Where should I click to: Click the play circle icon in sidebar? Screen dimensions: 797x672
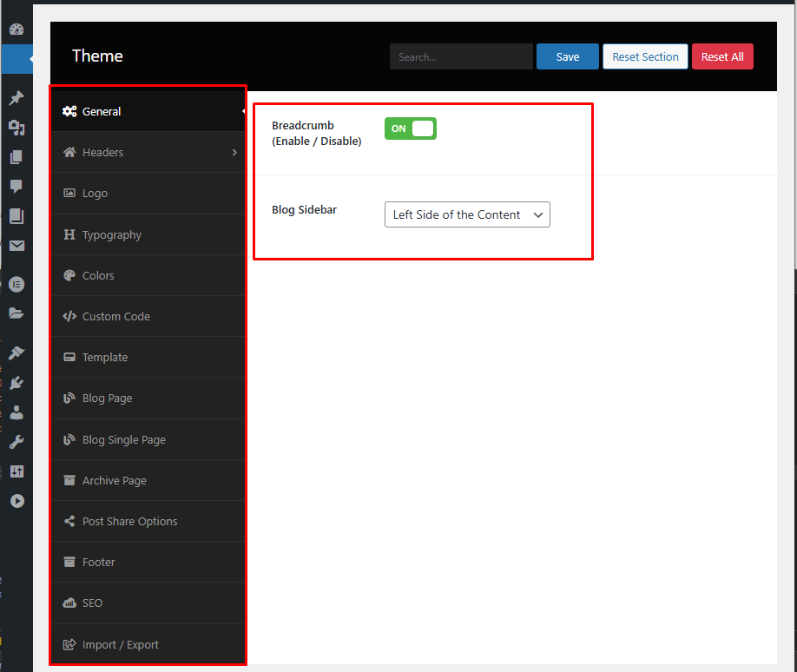pos(16,501)
